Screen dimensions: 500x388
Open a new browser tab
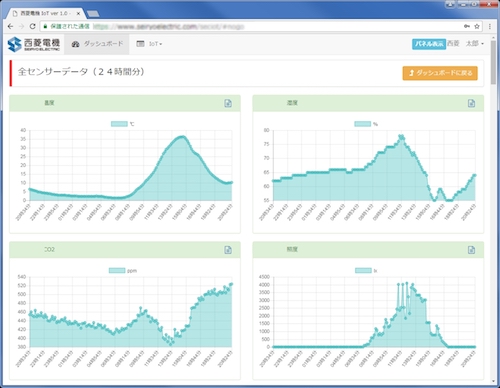coord(93,14)
